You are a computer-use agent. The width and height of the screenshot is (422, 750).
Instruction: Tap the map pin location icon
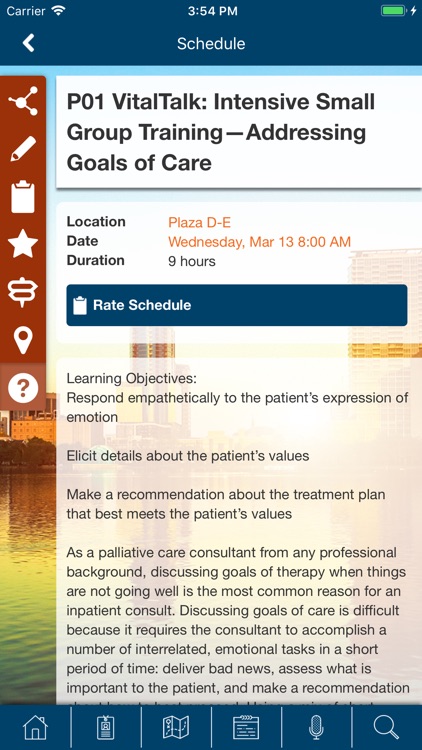click(x=23, y=340)
